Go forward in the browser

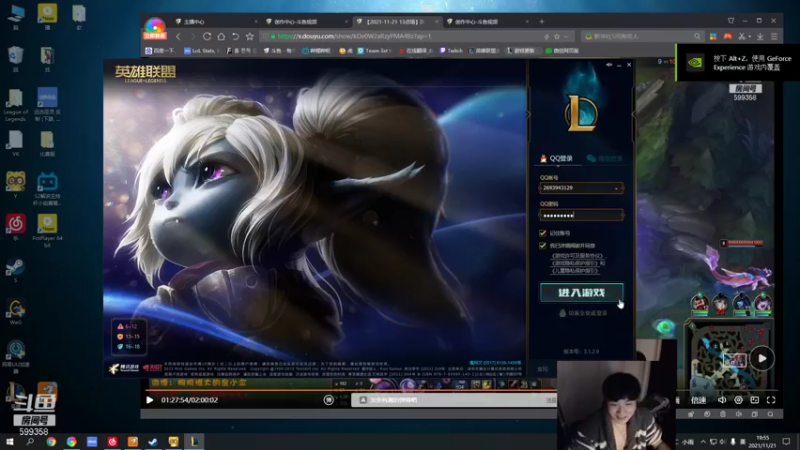pos(192,36)
